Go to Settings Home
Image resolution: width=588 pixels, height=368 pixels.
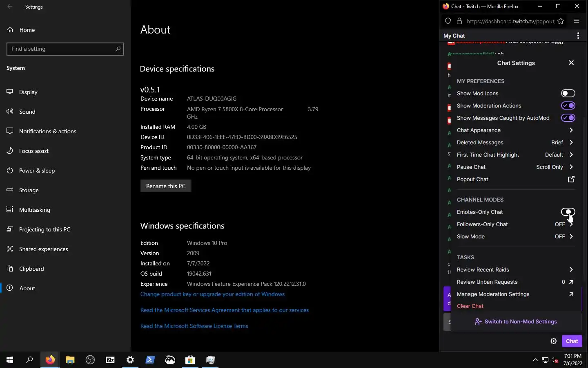pyautogui.click(x=65, y=30)
